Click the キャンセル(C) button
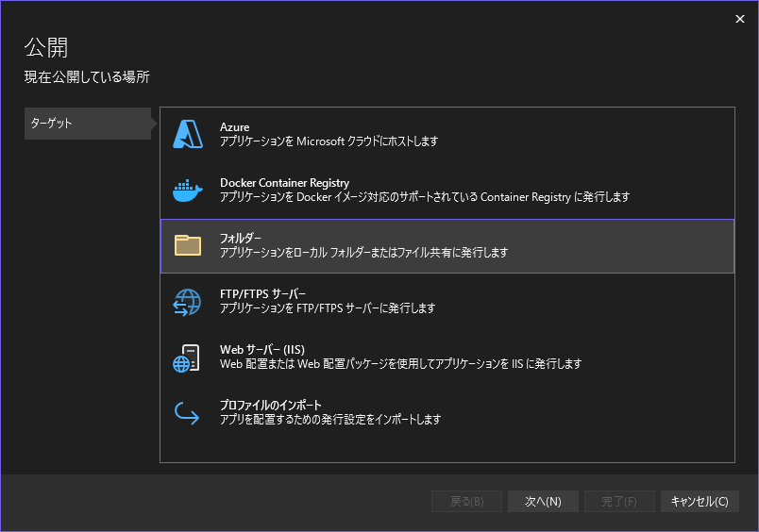Viewport: 759px width, 532px height. (x=700, y=502)
